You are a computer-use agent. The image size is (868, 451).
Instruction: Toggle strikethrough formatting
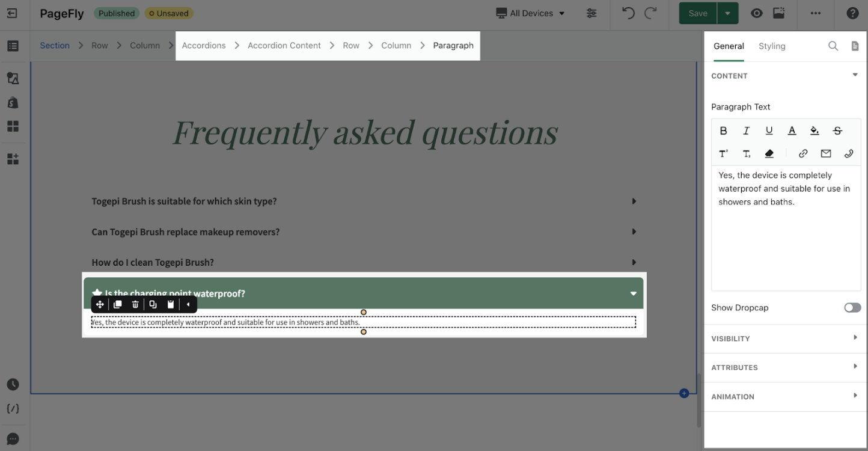(x=837, y=130)
